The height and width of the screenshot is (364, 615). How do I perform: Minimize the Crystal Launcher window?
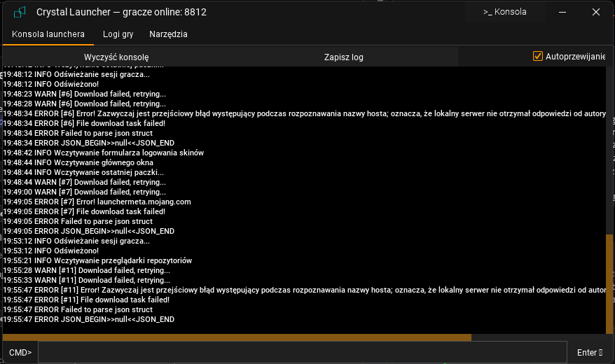[x=562, y=12]
